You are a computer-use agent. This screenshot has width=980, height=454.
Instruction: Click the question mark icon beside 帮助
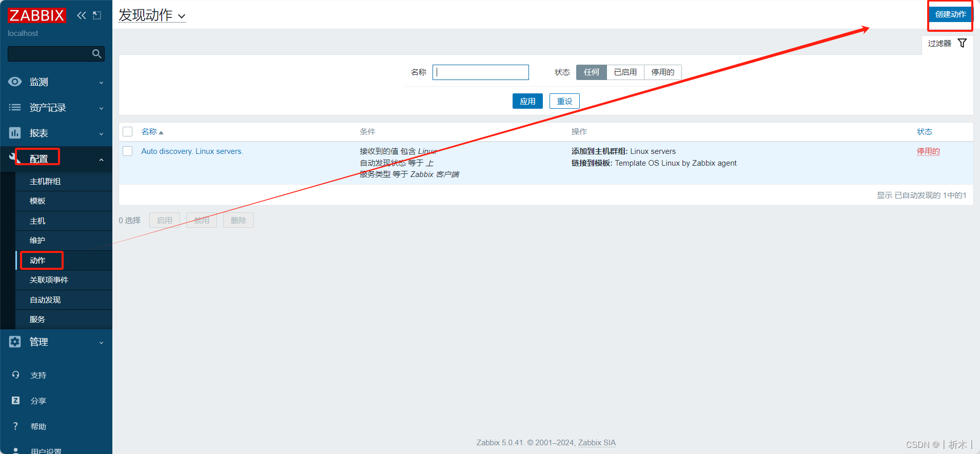16,426
